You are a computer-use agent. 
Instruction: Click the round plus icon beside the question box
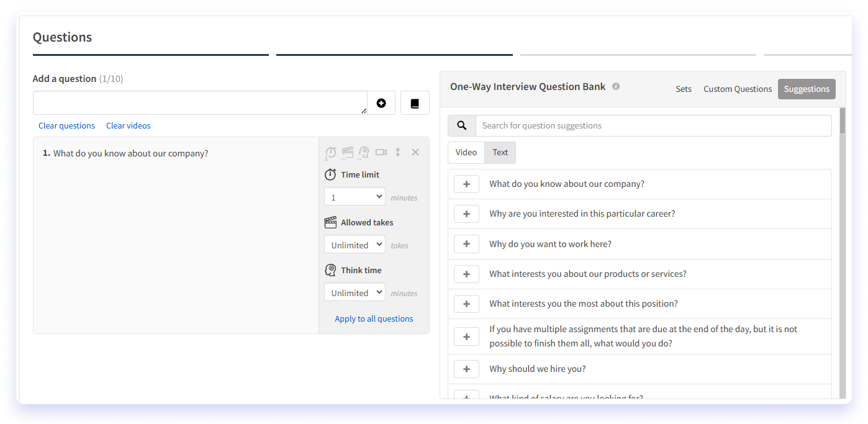pyautogui.click(x=381, y=103)
